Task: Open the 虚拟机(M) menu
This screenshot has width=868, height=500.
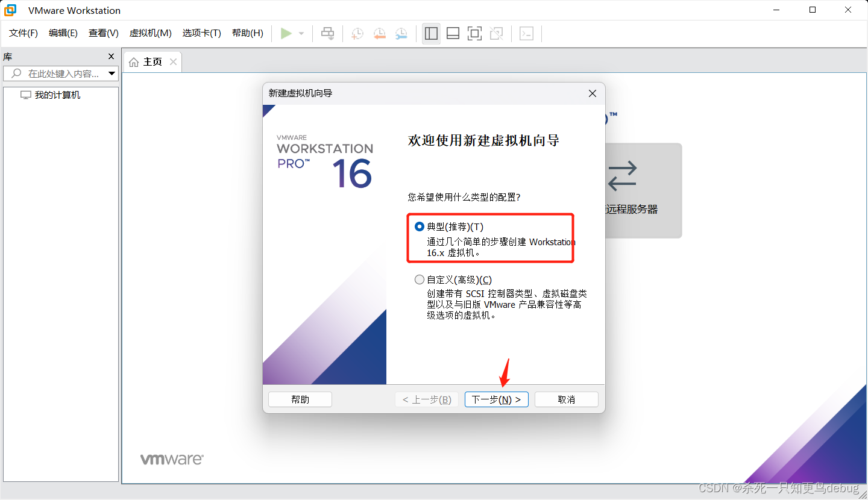Action: tap(151, 33)
